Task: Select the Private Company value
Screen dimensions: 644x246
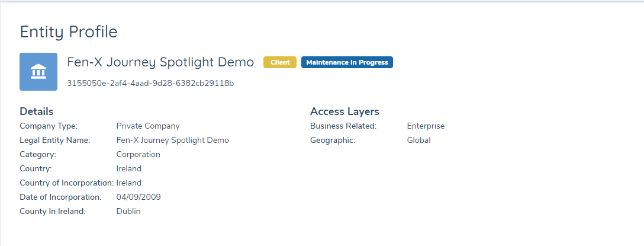Action: click(148, 126)
